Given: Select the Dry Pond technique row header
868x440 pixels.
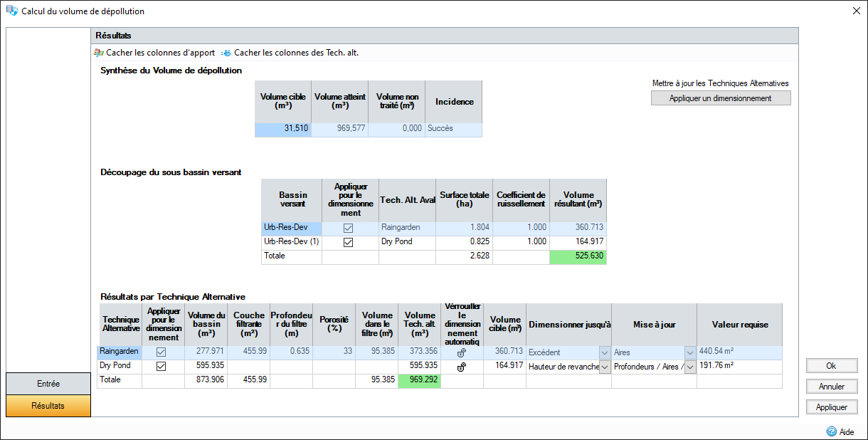Looking at the screenshot, I should click(x=120, y=367).
